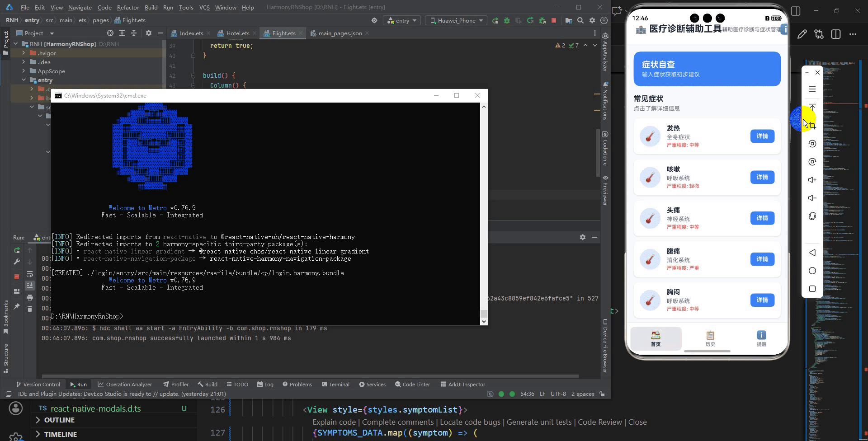Open the Terminal tool window tab
Screen dimensions: 868x441
tap(335, 385)
